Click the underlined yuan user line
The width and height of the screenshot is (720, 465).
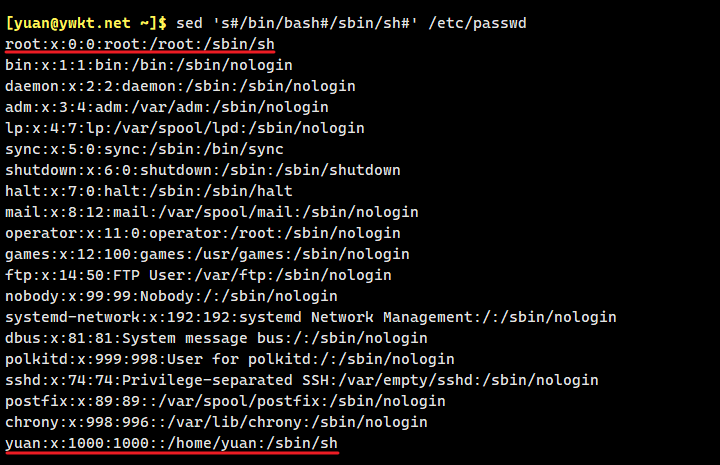(x=171, y=443)
